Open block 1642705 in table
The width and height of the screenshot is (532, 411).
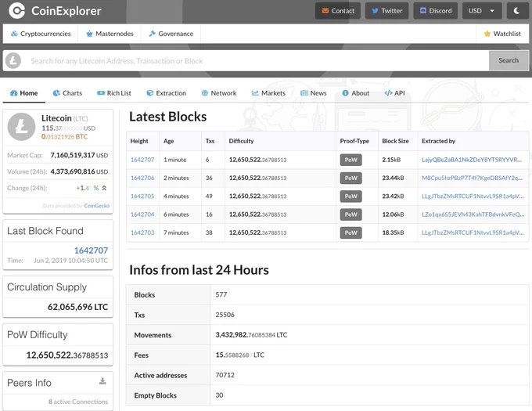point(142,196)
